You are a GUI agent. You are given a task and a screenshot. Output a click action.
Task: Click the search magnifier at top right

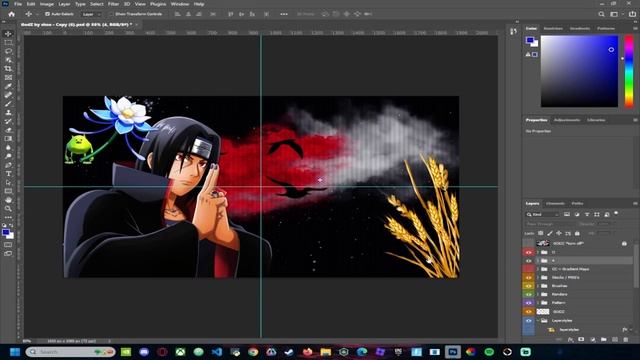click(602, 14)
